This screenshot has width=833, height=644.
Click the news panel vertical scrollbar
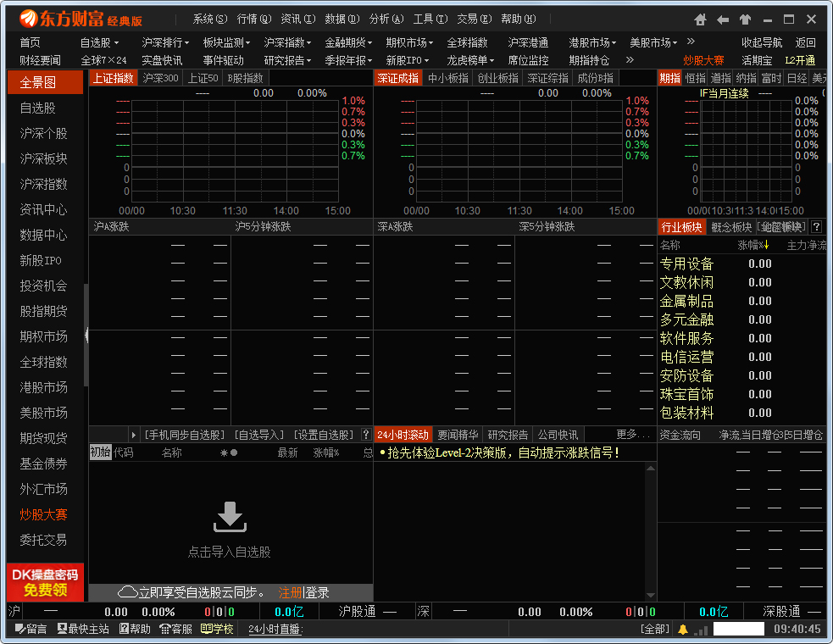coord(651,532)
